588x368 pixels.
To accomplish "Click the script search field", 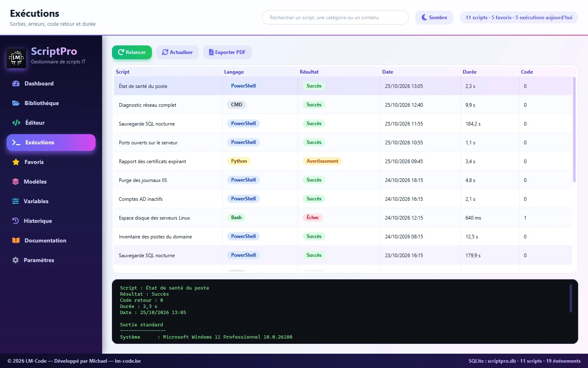I will pyautogui.click(x=335, y=18).
